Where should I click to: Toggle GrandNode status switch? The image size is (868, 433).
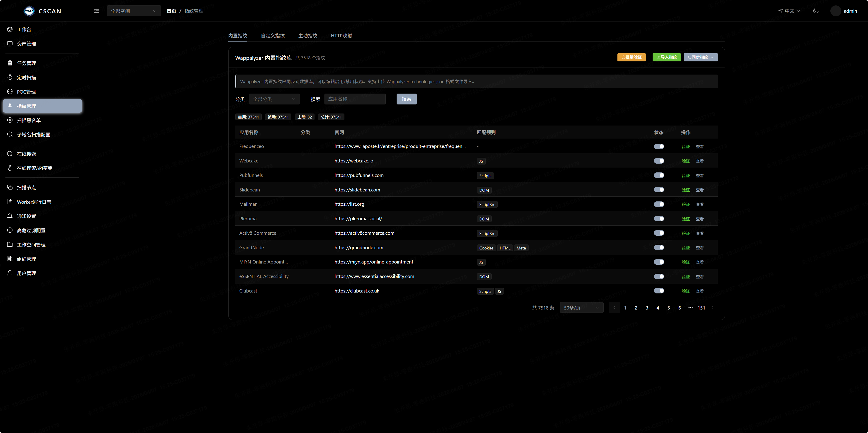pyautogui.click(x=659, y=247)
